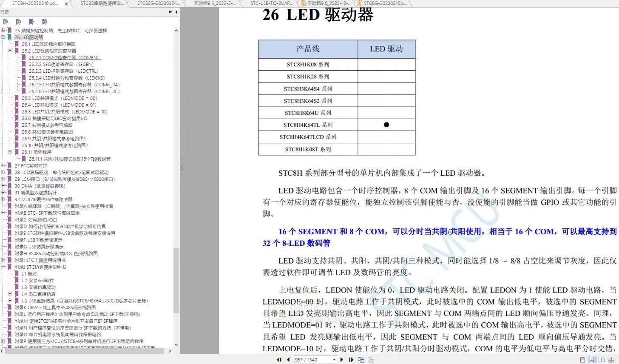Switch to the STC32G-20230324 tab
The height and width of the screenshot is (364, 619).
tap(158, 3)
